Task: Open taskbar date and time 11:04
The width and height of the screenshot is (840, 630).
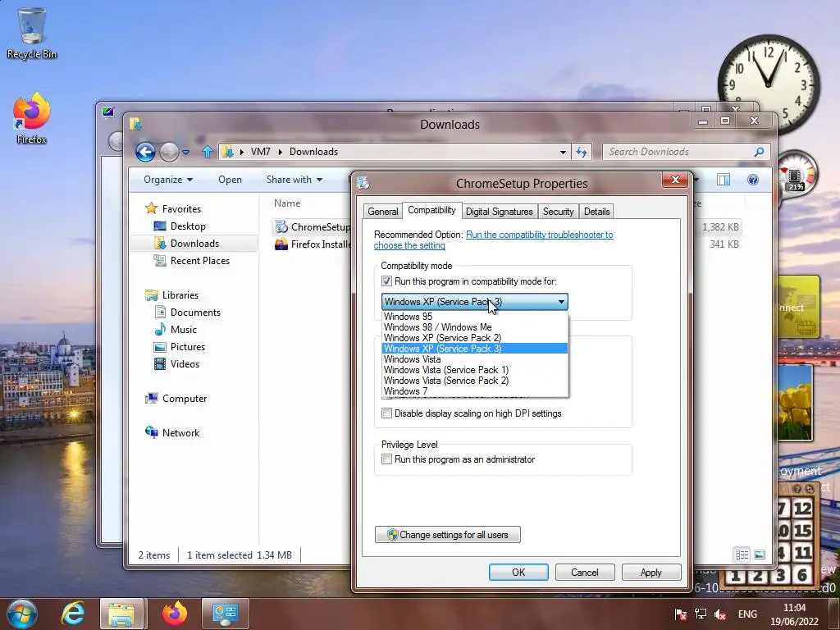Action: [x=794, y=614]
